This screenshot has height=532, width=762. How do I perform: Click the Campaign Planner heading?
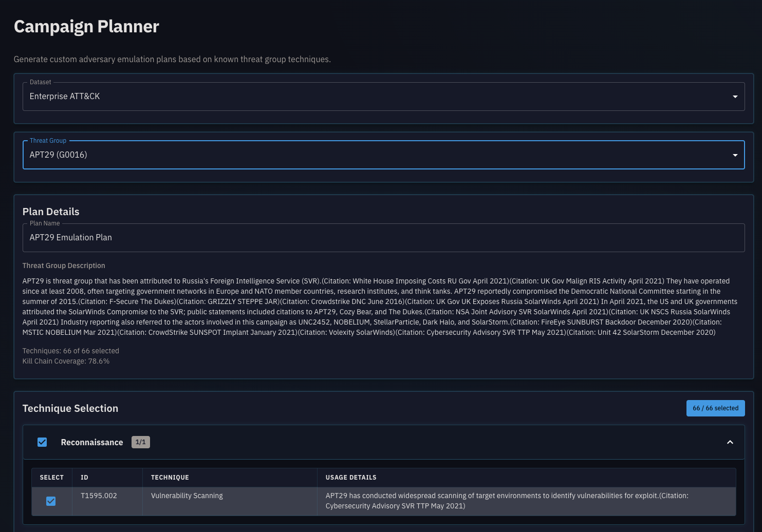(x=86, y=26)
